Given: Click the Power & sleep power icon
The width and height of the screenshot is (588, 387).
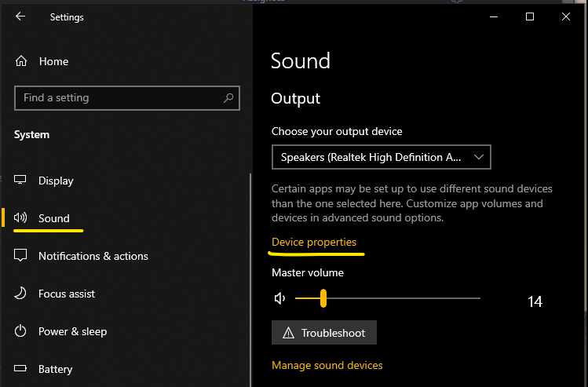Looking at the screenshot, I should coord(20,331).
